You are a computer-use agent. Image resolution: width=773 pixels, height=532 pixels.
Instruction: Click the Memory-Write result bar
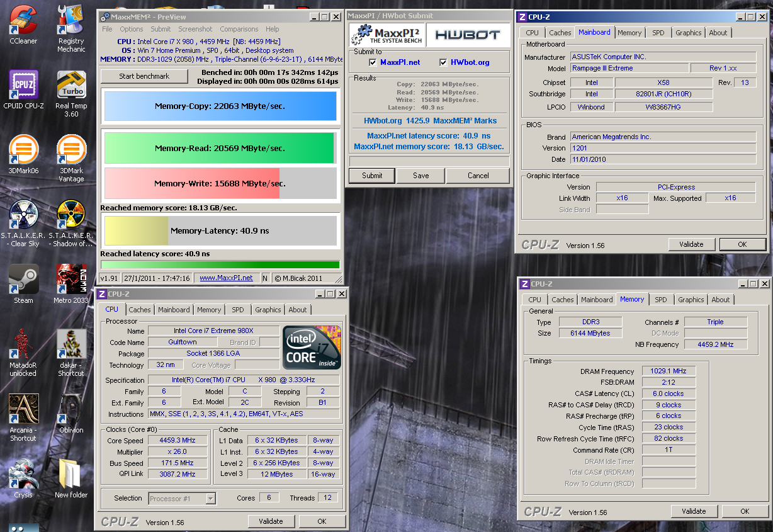click(x=220, y=184)
